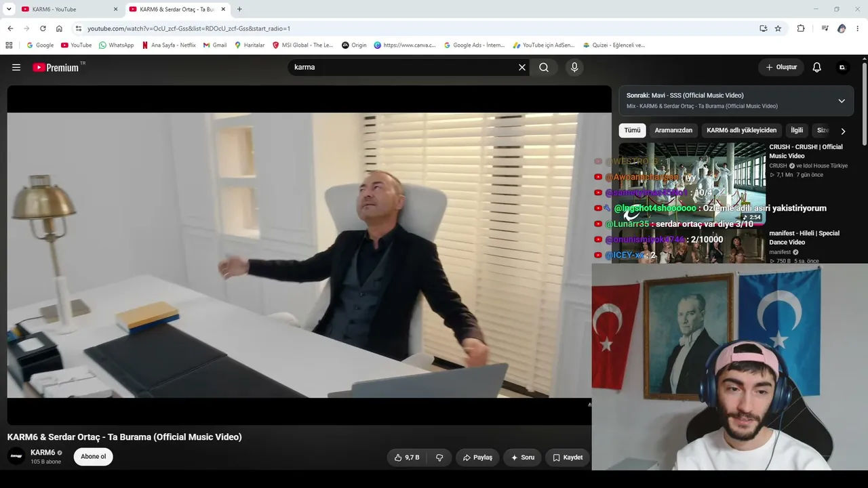Select the İlgili filter chip
This screenshot has width=868, height=488.
(x=797, y=130)
